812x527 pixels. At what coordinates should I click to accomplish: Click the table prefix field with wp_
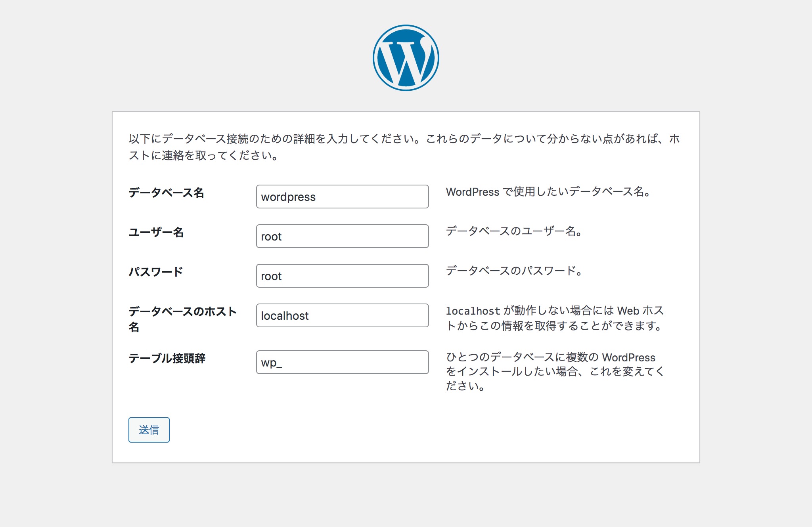tap(342, 362)
